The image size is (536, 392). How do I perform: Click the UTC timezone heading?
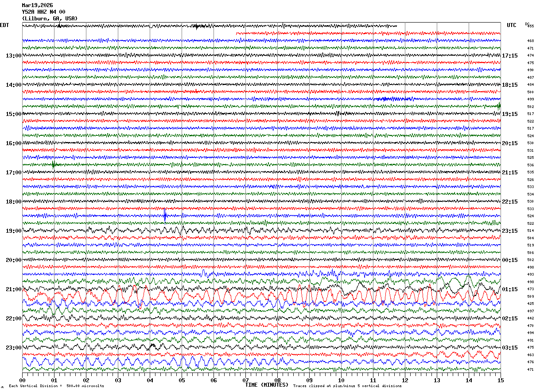click(512, 25)
